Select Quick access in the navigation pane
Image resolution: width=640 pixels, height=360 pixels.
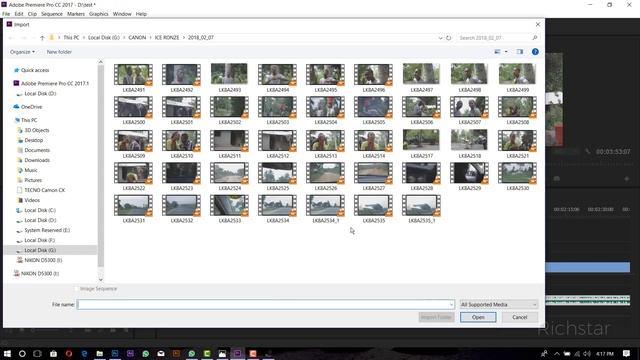click(x=35, y=70)
